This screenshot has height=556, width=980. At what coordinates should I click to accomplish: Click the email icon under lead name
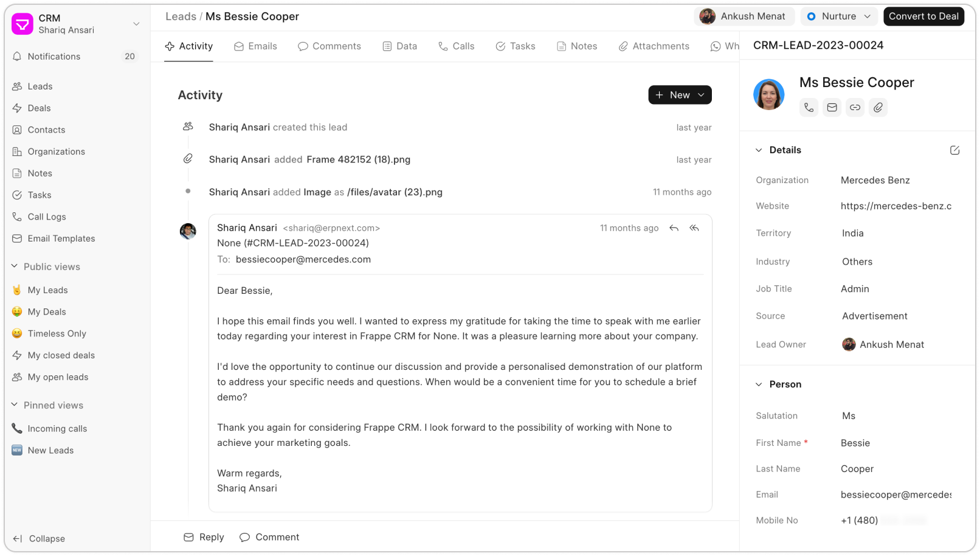pos(832,108)
